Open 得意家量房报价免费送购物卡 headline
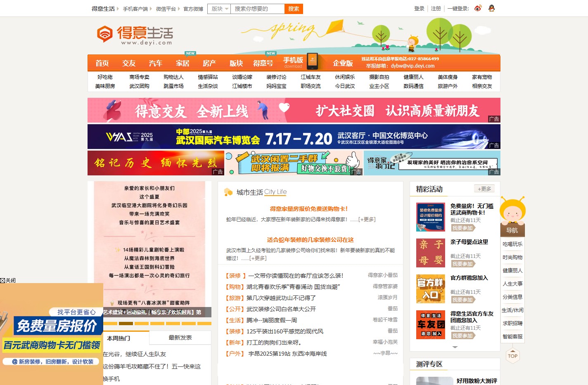This screenshot has width=588, height=385. [x=309, y=209]
